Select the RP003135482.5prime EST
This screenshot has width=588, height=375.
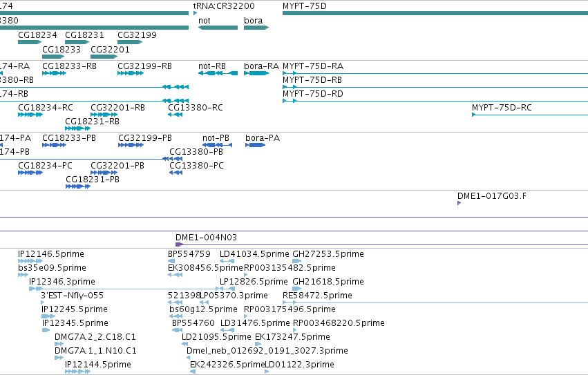(x=245, y=275)
